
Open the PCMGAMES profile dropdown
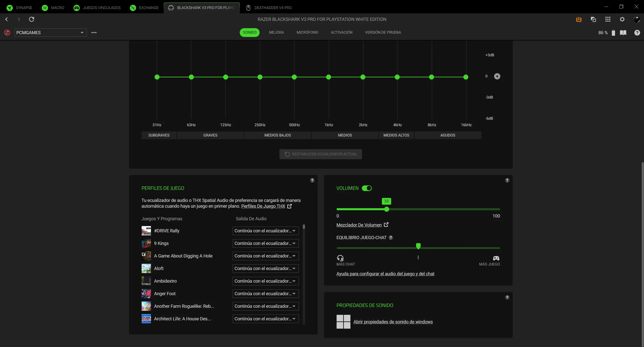pyautogui.click(x=51, y=33)
